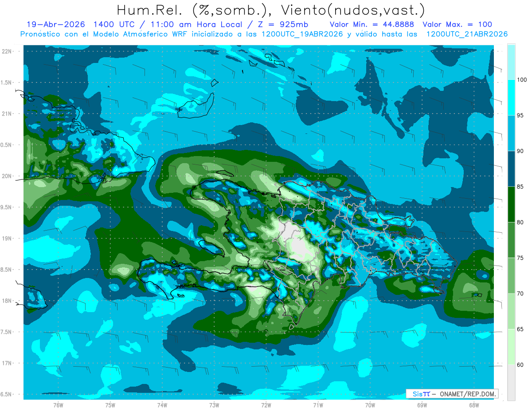Click the 22N latitude tick label
The height and width of the screenshot is (411, 532).
[7, 51]
